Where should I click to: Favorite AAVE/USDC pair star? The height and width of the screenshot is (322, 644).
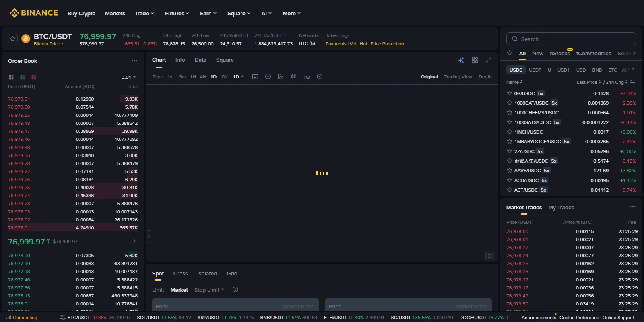(510, 170)
